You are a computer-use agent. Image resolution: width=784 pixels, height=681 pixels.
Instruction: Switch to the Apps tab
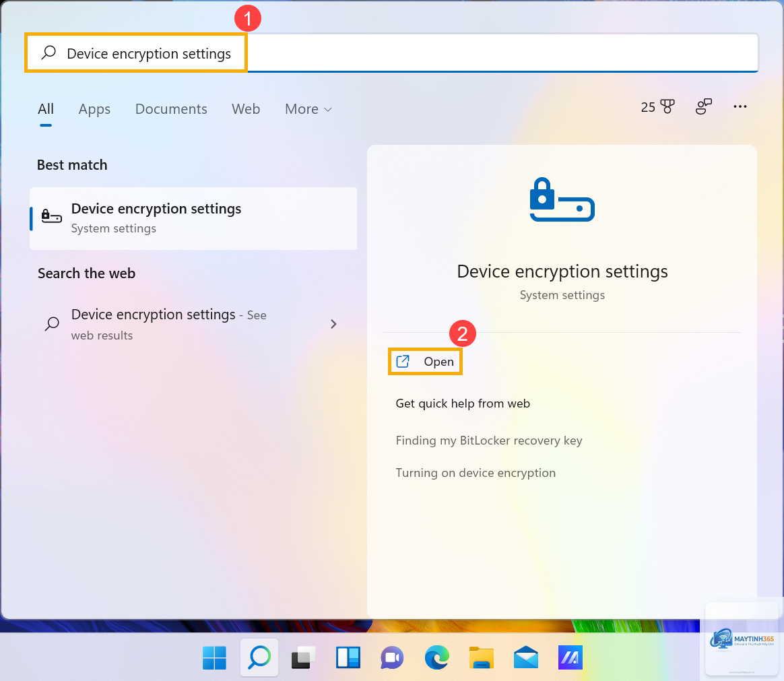coord(94,109)
